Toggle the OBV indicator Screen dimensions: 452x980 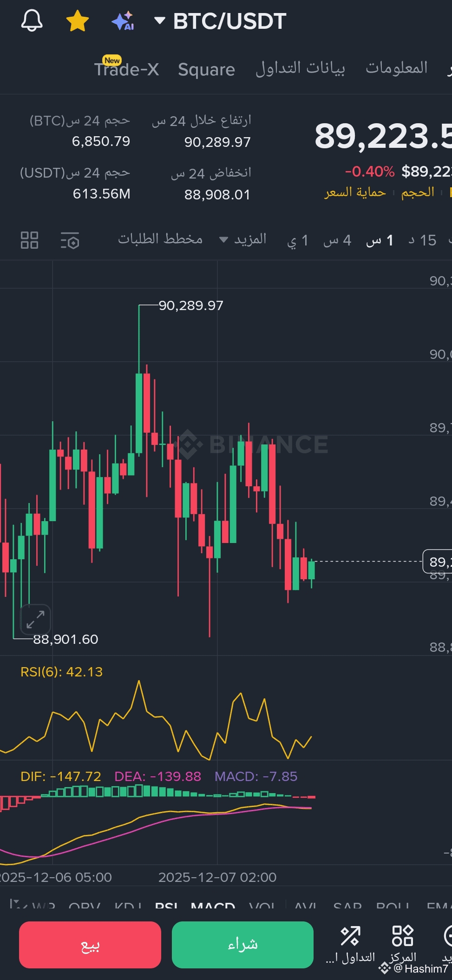click(84, 906)
